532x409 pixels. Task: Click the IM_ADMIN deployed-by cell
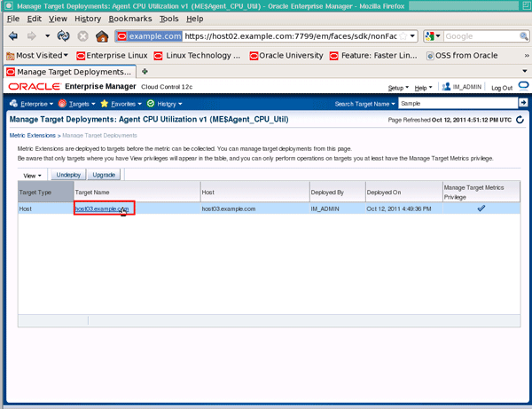(338, 208)
